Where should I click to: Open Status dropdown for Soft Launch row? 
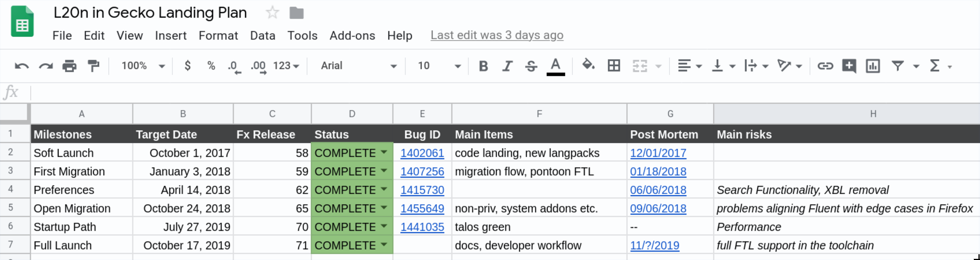(x=384, y=152)
